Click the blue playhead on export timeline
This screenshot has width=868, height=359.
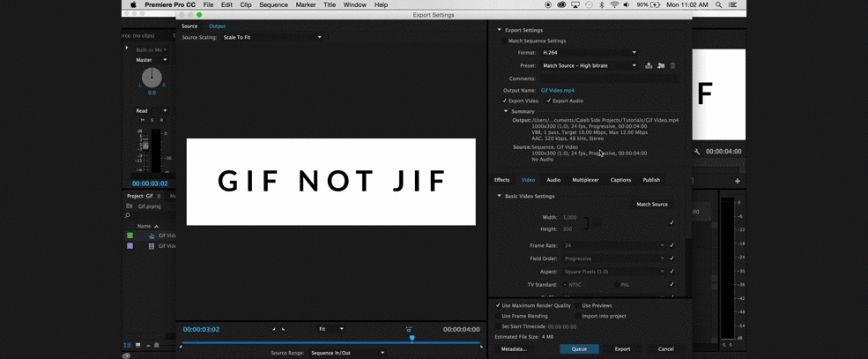tap(412, 338)
